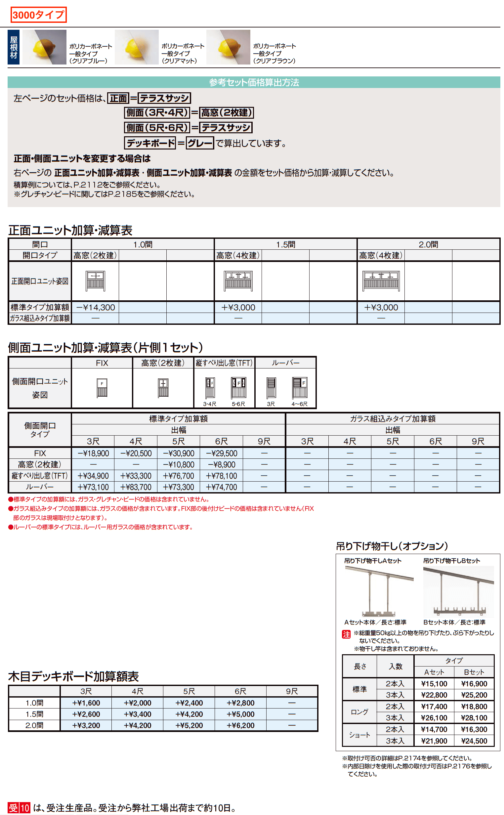
Task: Click the deck board 1.5間 4尺 value +¥3,400
Action: 137,714
